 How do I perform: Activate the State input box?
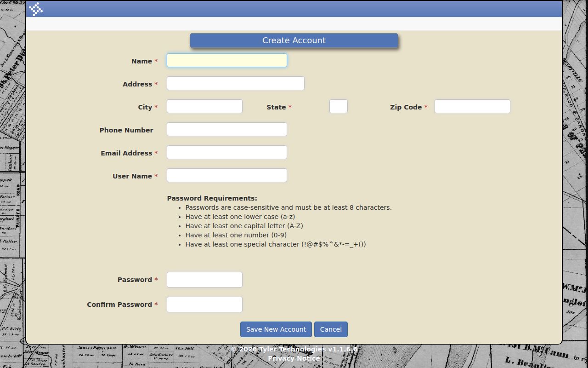tap(339, 106)
